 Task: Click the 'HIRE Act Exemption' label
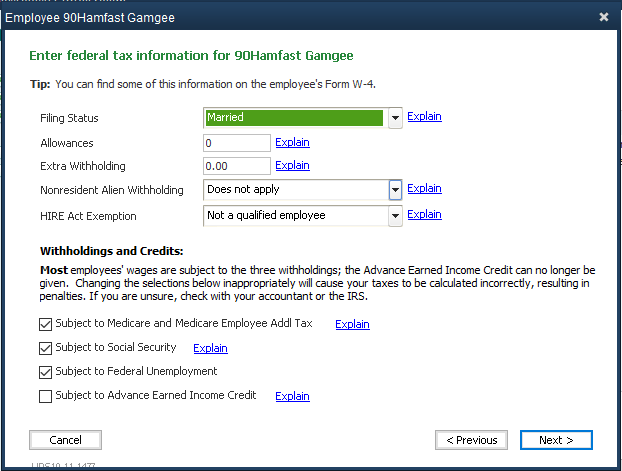click(88, 216)
